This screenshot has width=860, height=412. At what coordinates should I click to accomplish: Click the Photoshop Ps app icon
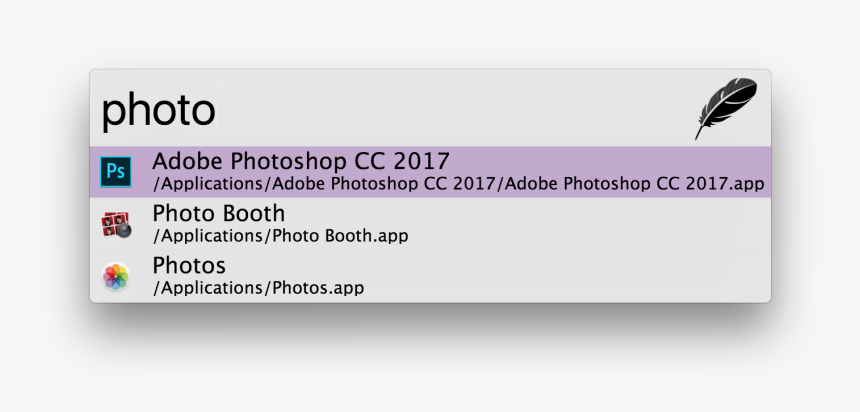[116, 172]
